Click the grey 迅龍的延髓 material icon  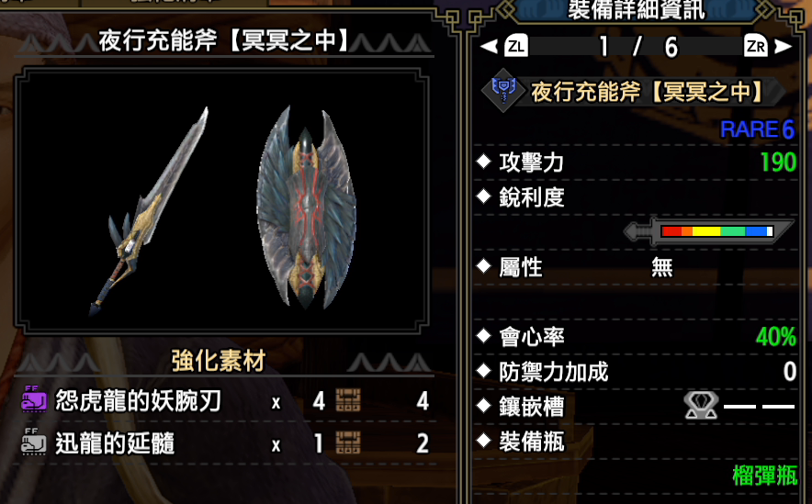pos(34,442)
